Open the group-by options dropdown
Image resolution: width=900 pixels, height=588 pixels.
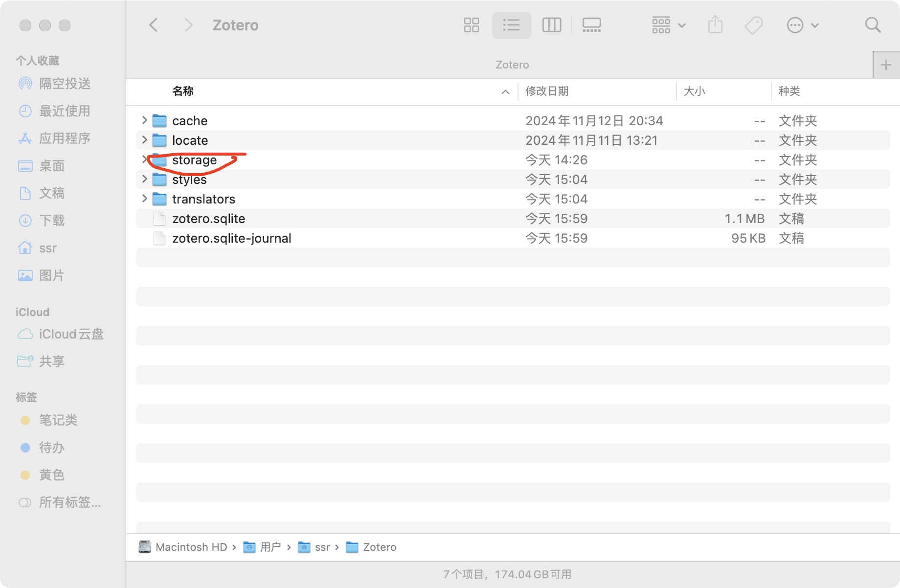coord(669,25)
